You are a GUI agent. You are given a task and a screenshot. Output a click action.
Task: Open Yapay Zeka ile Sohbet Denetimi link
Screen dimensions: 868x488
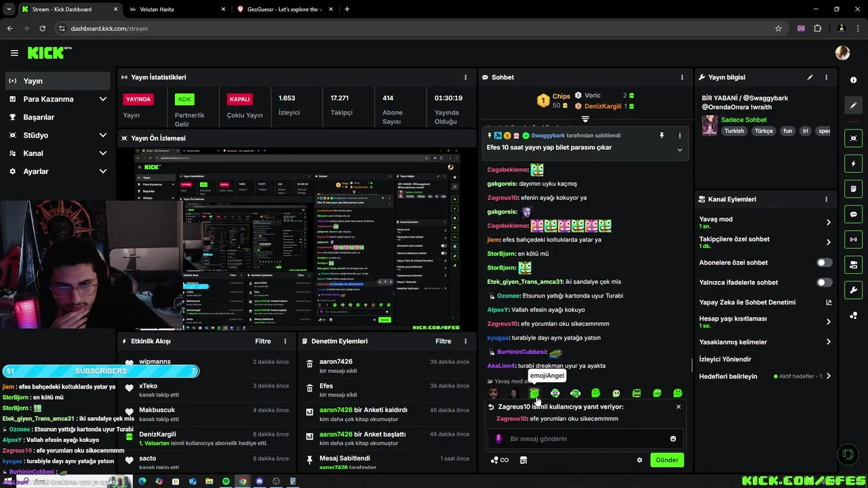[x=828, y=302]
